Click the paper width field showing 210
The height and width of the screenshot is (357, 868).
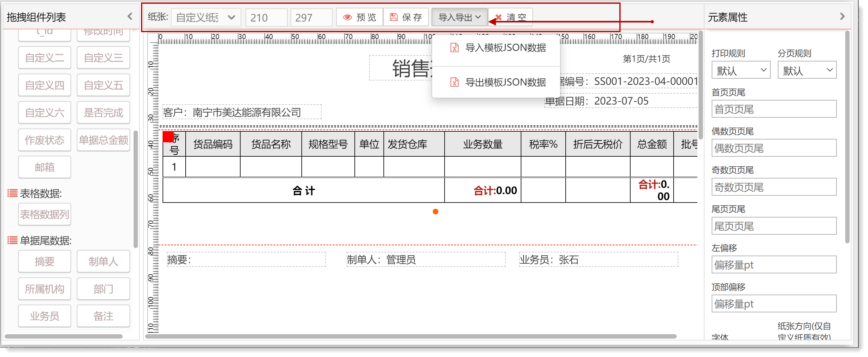click(266, 17)
